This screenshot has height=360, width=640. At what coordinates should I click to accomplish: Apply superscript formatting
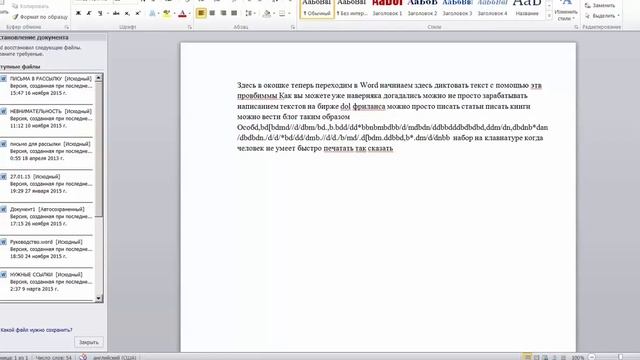click(x=138, y=13)
